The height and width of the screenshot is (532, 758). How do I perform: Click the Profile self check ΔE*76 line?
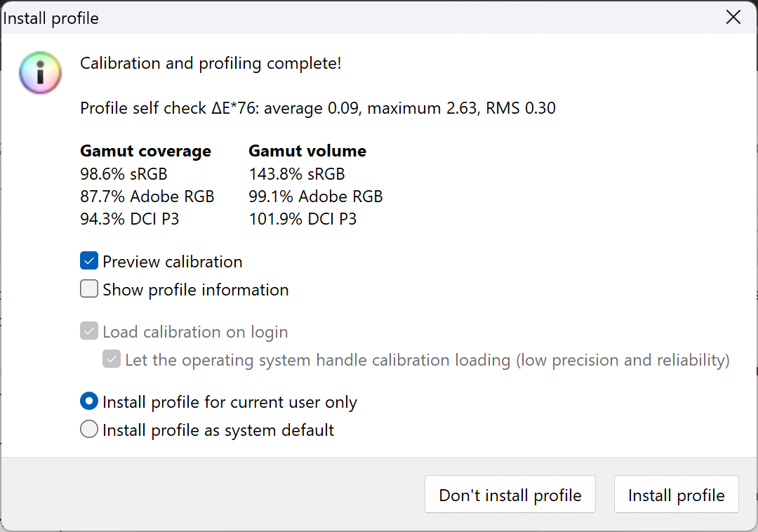(x=317, y=108)
